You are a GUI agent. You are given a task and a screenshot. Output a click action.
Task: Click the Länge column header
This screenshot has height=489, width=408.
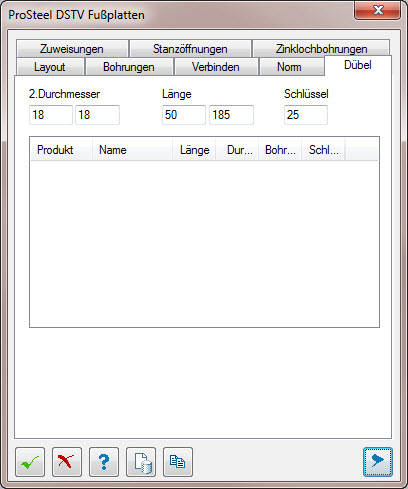[x=194, y=150]
